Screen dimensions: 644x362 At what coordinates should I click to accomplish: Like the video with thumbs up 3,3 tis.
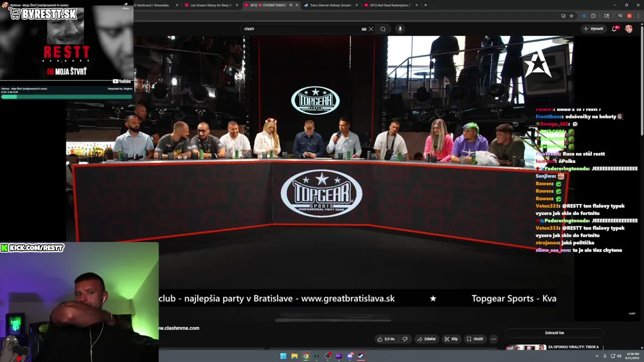(386, 339)
